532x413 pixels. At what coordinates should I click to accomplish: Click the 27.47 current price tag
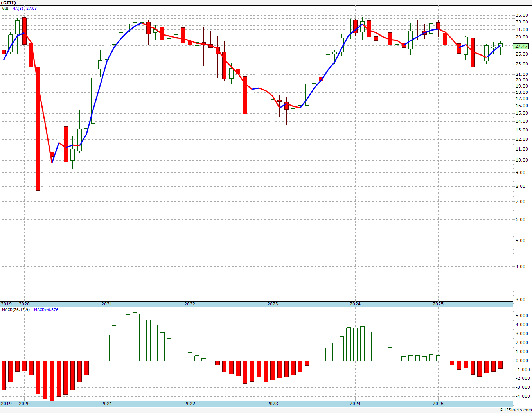pyautogui.click(x=521, y=46)
